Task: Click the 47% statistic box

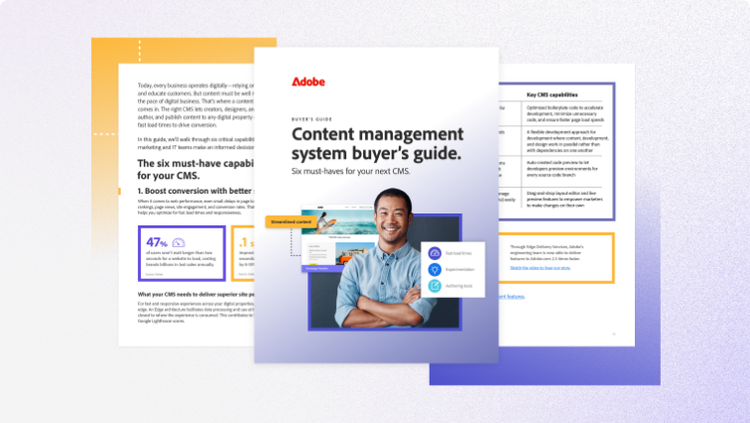Action: tap(178, 252)
